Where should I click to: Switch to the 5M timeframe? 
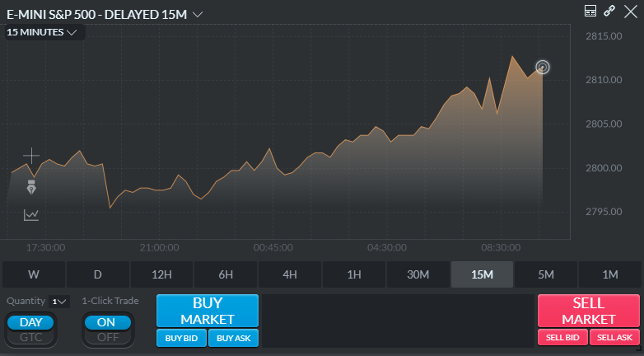pos(546,274)
